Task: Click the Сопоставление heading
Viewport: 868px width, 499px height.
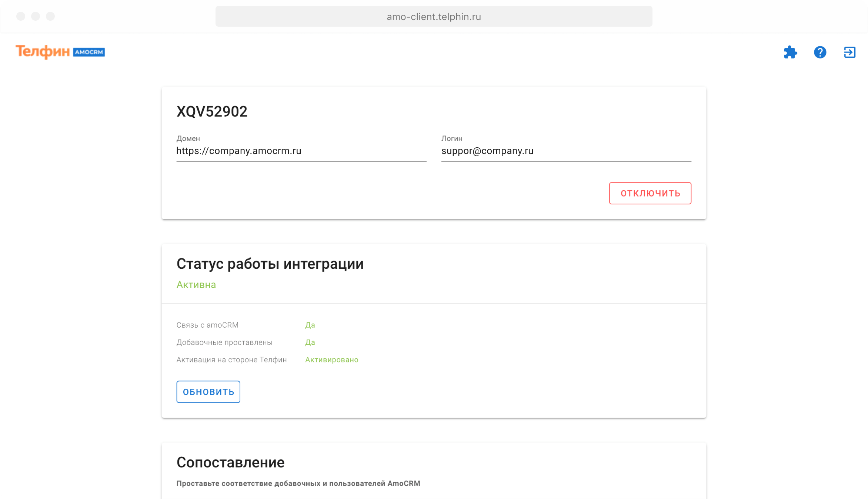Action: point(230,462)
